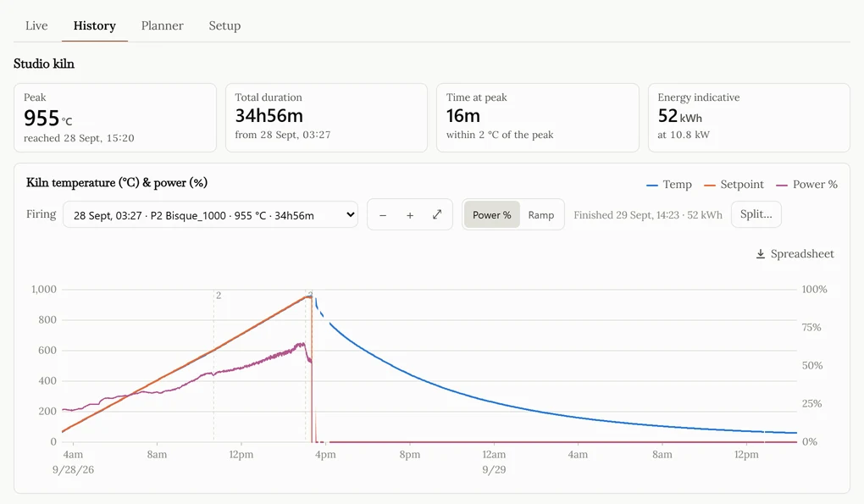Open the Firing selection dropdown

(x=210, y=215)
